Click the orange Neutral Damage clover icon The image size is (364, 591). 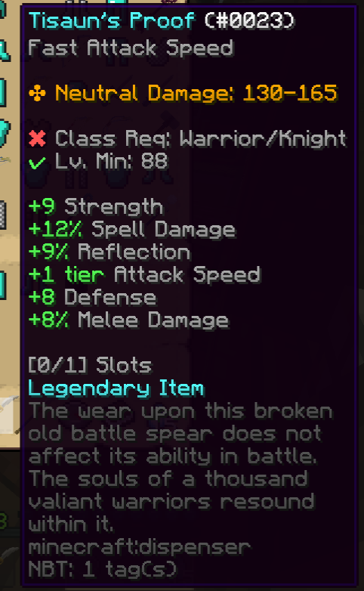tap(37, 93)
